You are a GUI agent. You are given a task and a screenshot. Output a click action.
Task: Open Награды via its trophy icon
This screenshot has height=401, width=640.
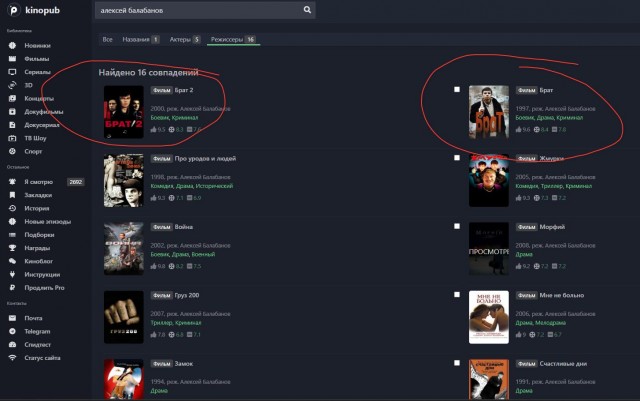pyautogui.click(x=12, y=248)
